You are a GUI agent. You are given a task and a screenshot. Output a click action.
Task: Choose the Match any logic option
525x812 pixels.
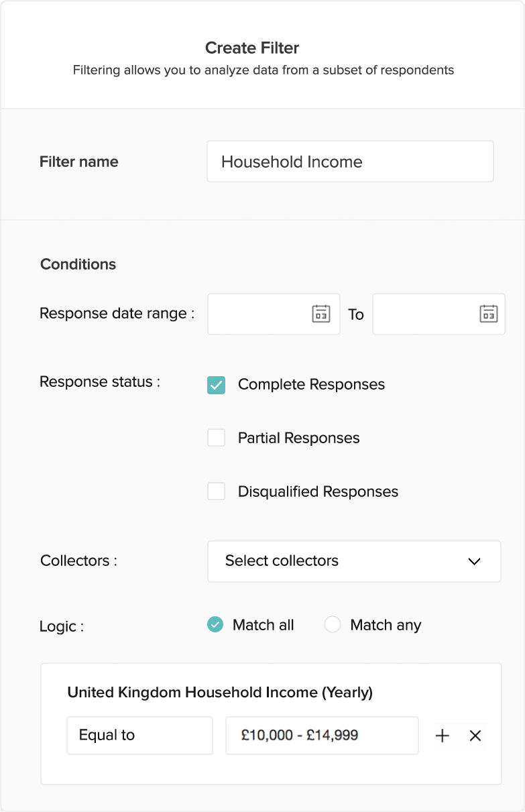[x=333, y=625]
